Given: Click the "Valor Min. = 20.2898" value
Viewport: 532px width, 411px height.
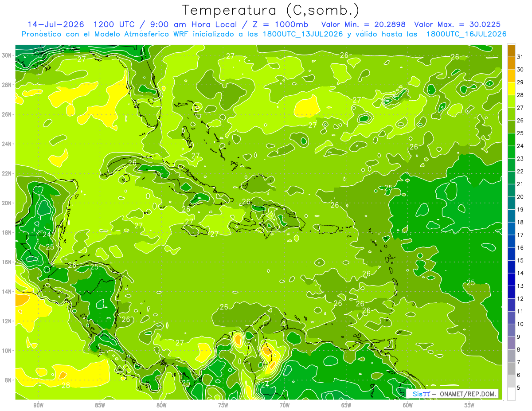Looking at the screenshot, I should [x=363, y=24].
